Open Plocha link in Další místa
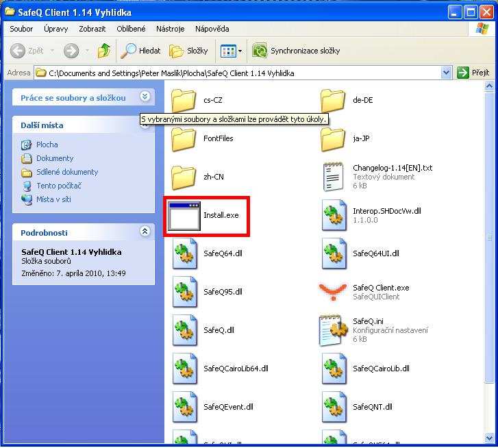The image size is (498, 448). (47, 145)
